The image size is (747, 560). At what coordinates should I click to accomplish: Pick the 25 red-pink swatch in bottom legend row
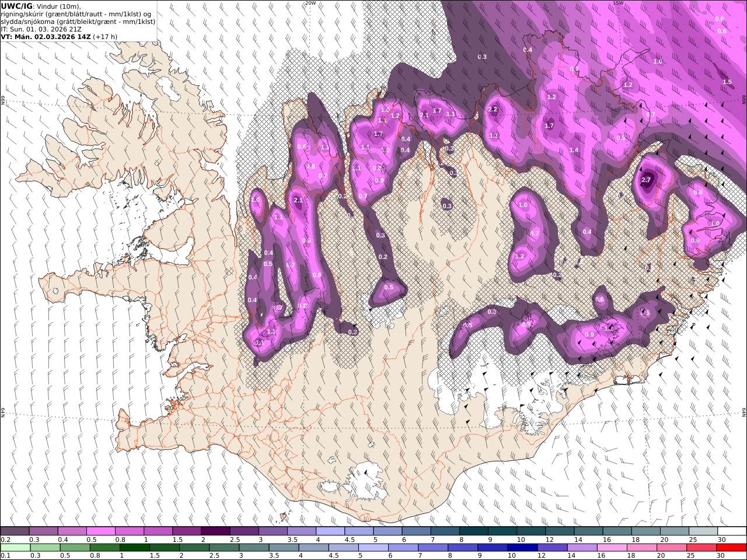pos(700,548)
